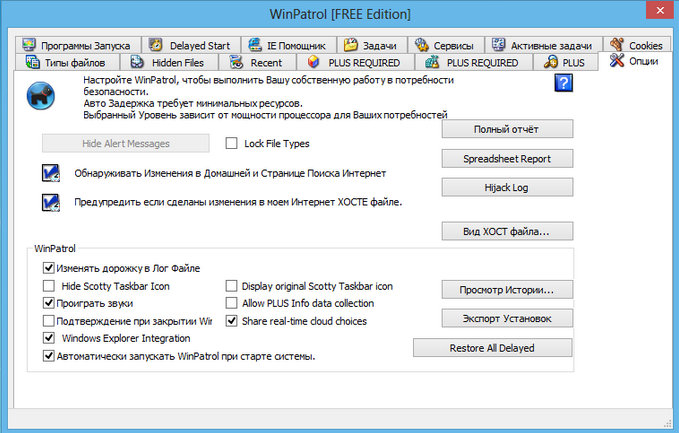Switch to the Recent tab

pyautogui.click(x=257, y=62)
